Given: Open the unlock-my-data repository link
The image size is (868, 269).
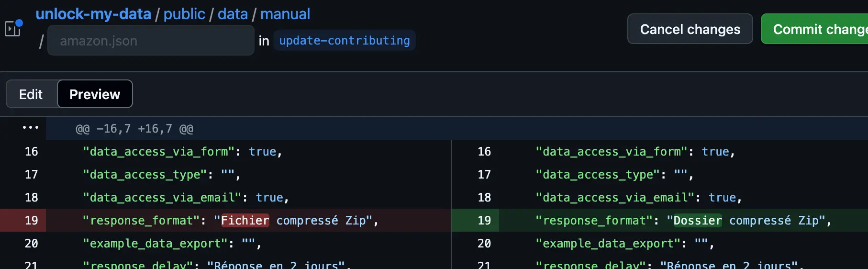Looking at the screenshot, I should click(93, 14).
